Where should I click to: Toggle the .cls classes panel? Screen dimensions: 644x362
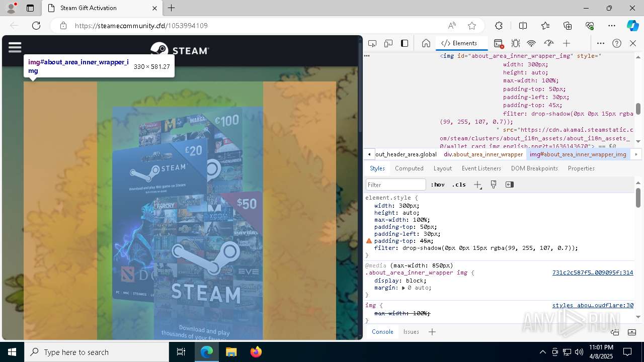point(459,185)
